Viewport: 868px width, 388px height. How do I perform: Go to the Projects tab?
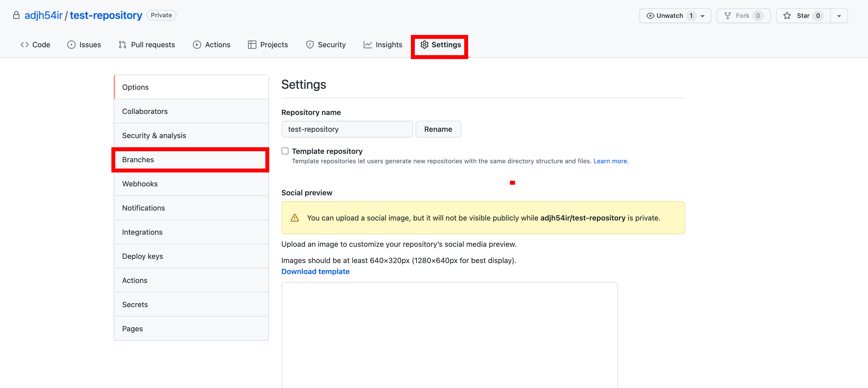pyautogui.click(x=268, y=45)
